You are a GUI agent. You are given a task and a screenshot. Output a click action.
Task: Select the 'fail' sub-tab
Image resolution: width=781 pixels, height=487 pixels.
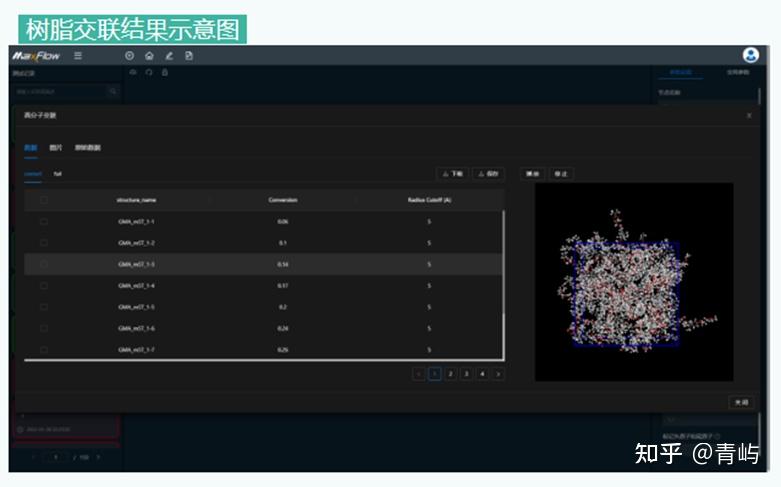[x=58, y=174]
